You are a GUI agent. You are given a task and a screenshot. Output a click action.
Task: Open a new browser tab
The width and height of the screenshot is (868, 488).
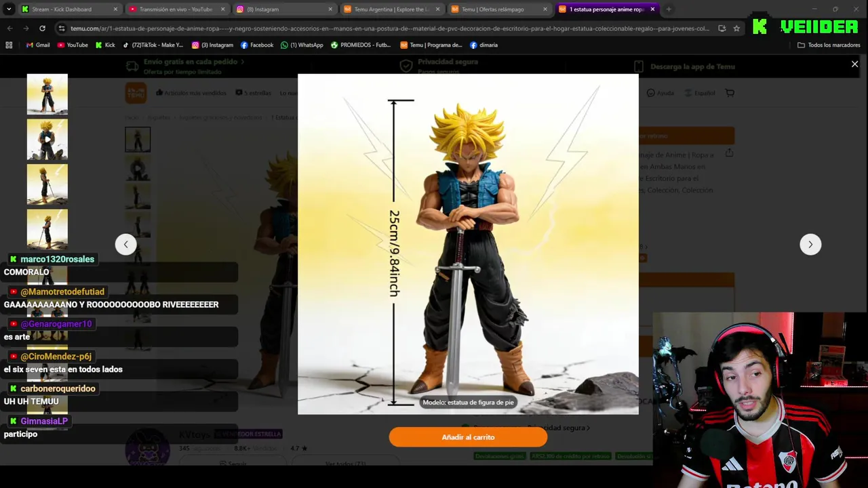(x=669, y=9)
